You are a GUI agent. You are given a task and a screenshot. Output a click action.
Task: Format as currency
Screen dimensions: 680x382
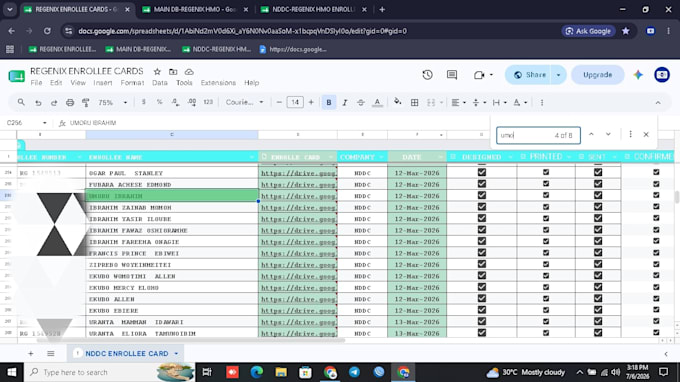pos(144,102)
